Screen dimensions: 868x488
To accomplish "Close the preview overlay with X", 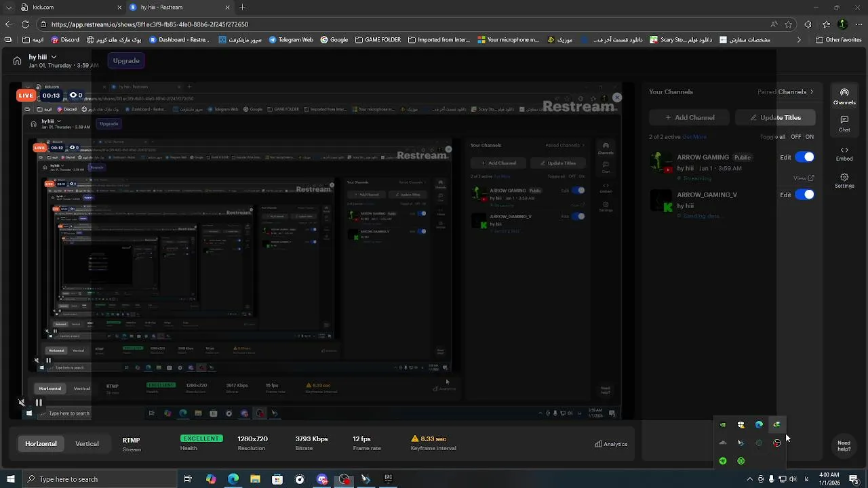I will [x=617, y=98].
